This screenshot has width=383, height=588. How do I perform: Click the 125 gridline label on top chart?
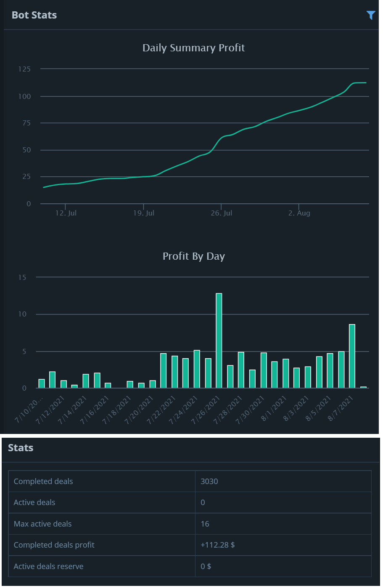26,69
